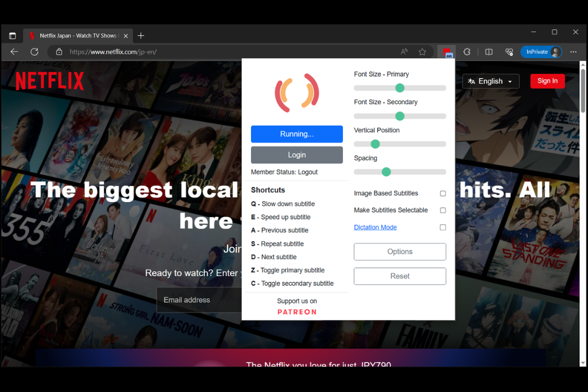Minimize the browser window
Image resolution: width=588 pixels, height=392 pixels.
click(x=534, y=32)
